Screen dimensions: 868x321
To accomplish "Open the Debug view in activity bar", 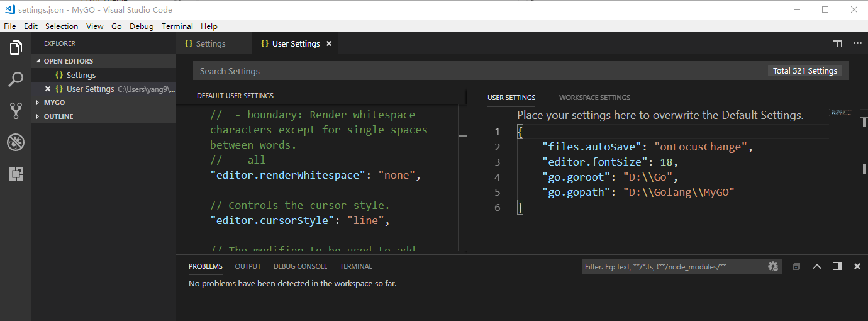I will [16, 142].
